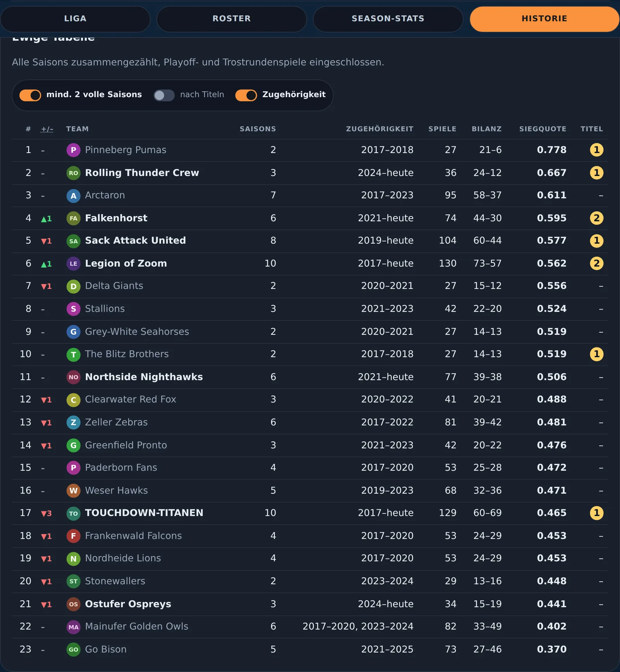Click The Blitz Brothers T badge
The height and width of the screenshot is (672, 620).
pyautogui.click(x=73, y=354)
